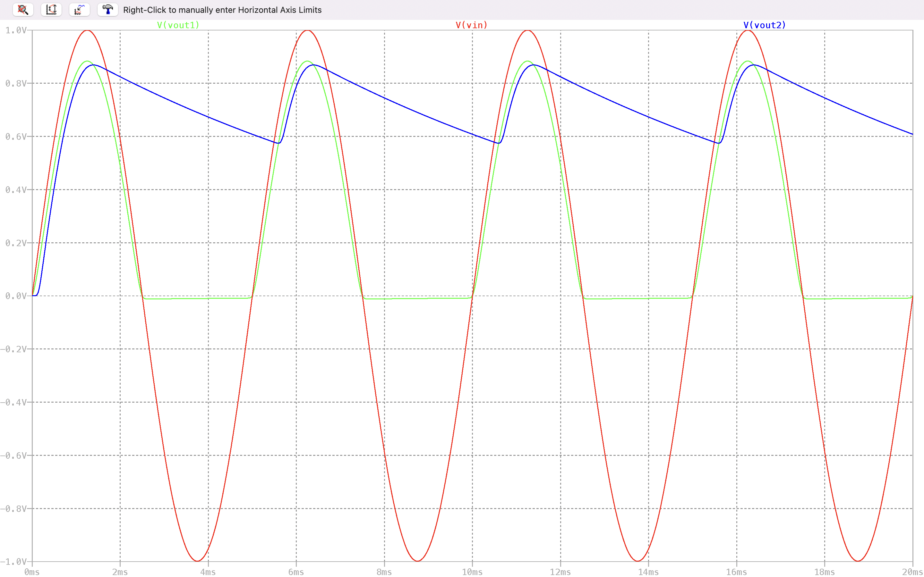Click the 0ms origin label
Screen dimensions: 924x577
[32, 572]
